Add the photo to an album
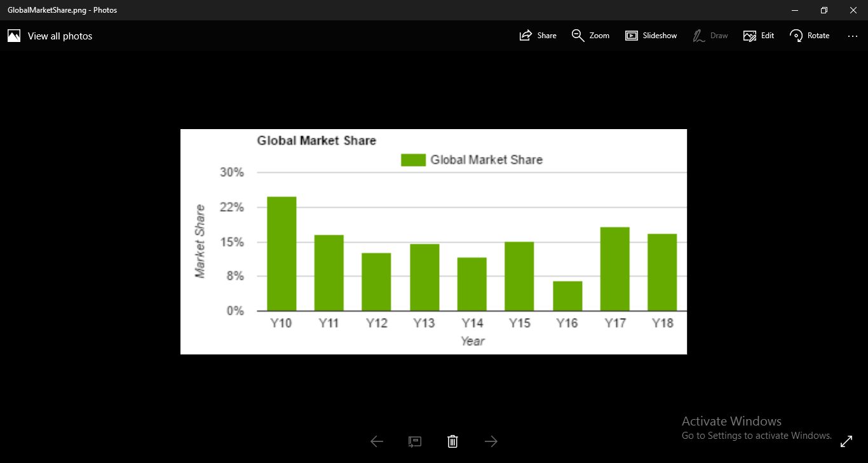The width and height of the screenshot is (868, 463). point(414,441)
